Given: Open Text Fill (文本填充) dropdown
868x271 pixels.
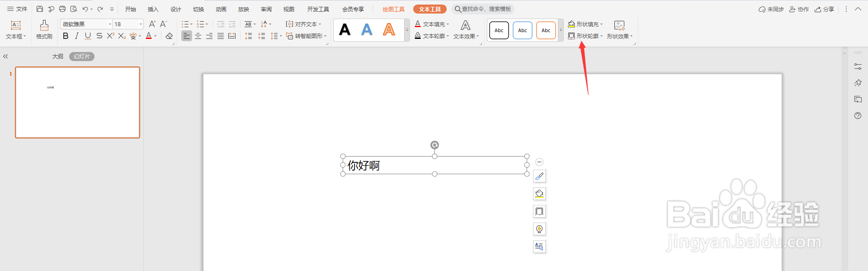Looking at the screenshot, I should (432, 24).
